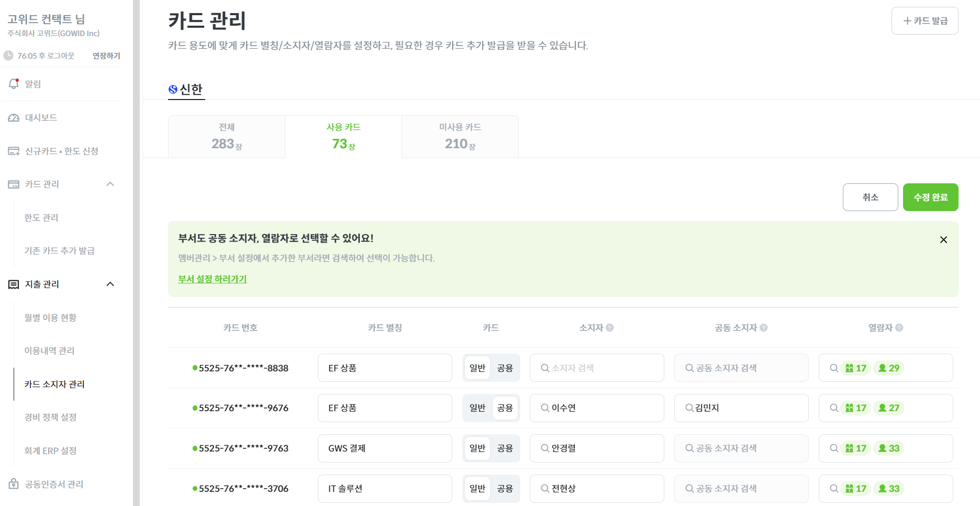Click the 공동인증서 관리 lock icon
The image size is (980, 506).
[x=14, y=484]
